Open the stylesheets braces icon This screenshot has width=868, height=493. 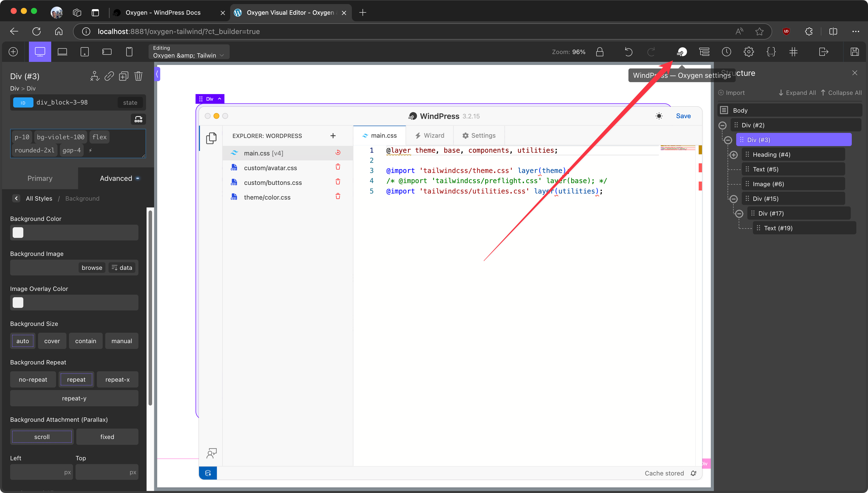(x=771, y=52)
